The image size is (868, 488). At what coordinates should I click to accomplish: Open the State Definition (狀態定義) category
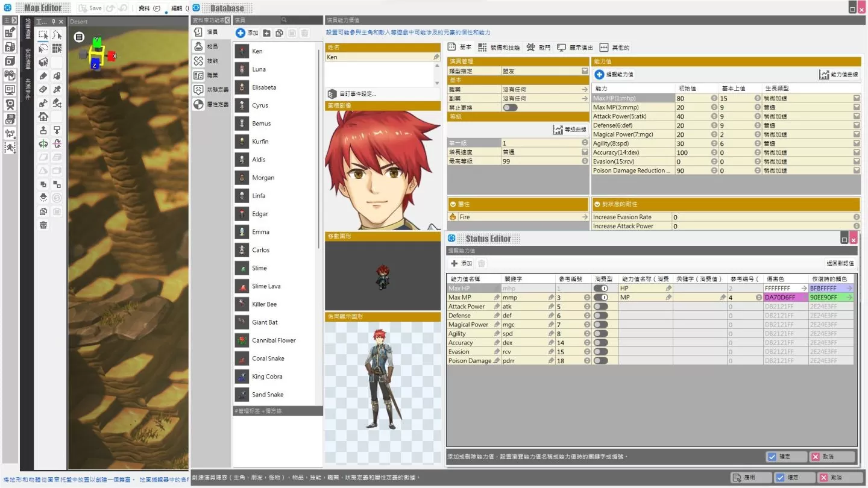[x=212, y=90]
